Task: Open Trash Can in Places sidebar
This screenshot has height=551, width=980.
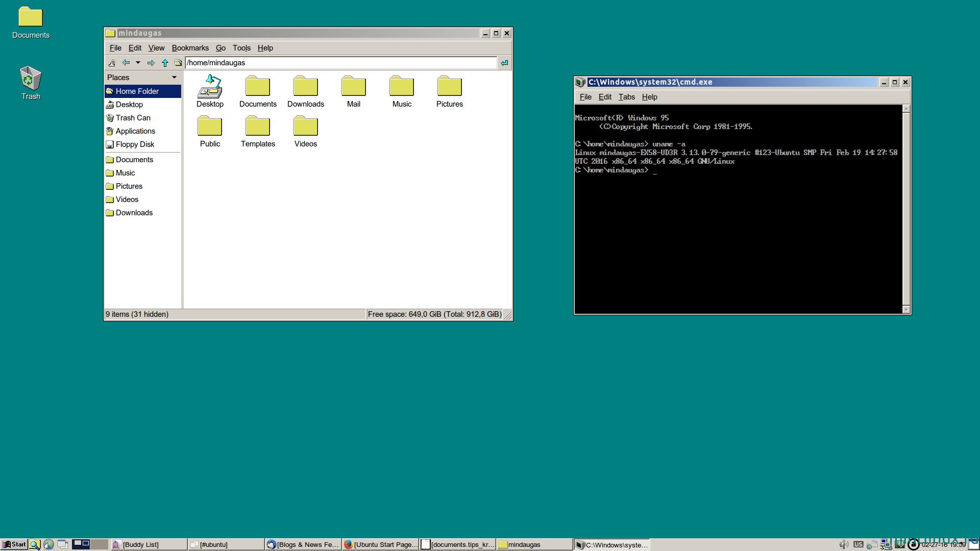Action: (x=143, y=118)
